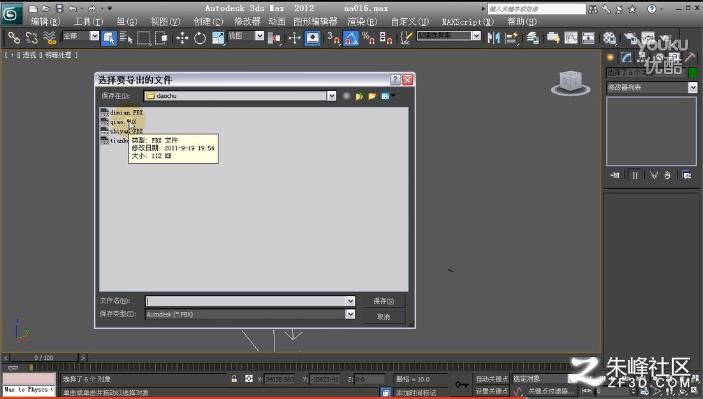Click the ViewCube in the viewport
Image resolution: width=703 pixels, height=399 pixels.
click(571, 83)
